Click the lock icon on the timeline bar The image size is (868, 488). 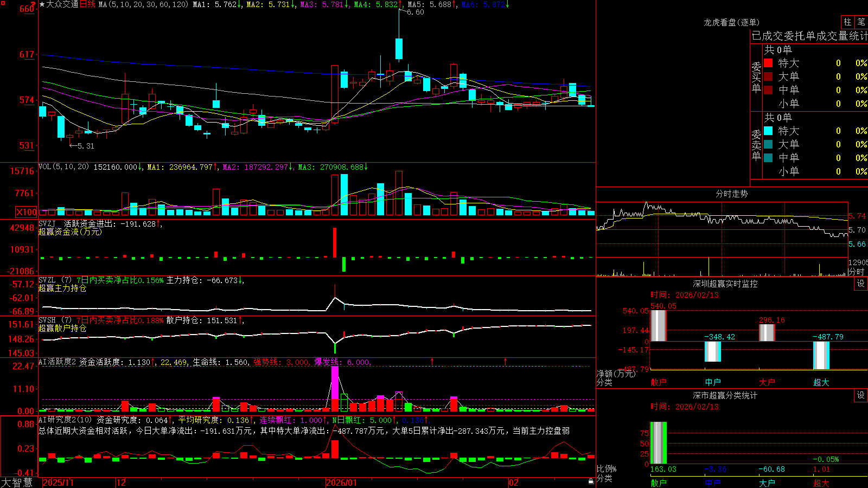click(x=591, y=481)
